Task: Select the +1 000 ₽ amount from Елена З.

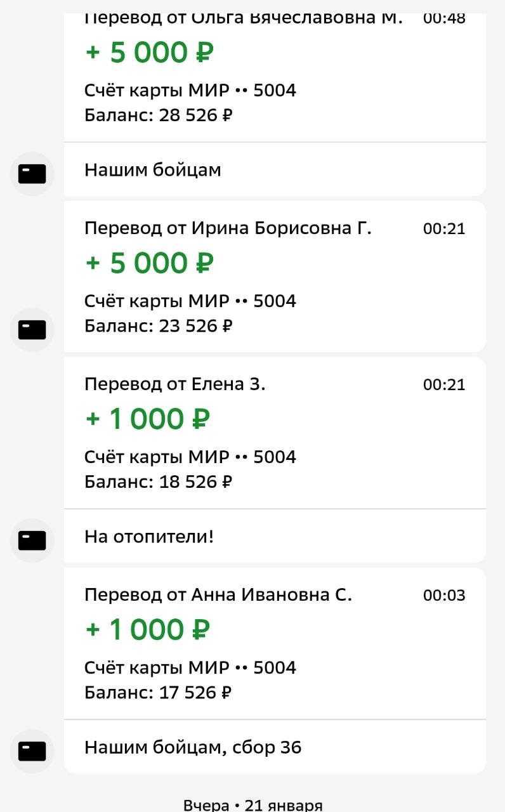Action: coord(147,419)
